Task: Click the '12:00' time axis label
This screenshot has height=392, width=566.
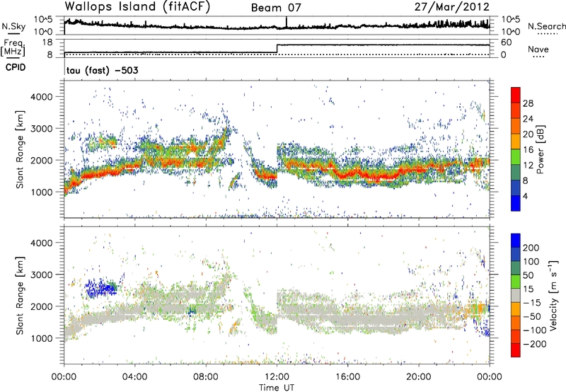Action: point(277,377)
